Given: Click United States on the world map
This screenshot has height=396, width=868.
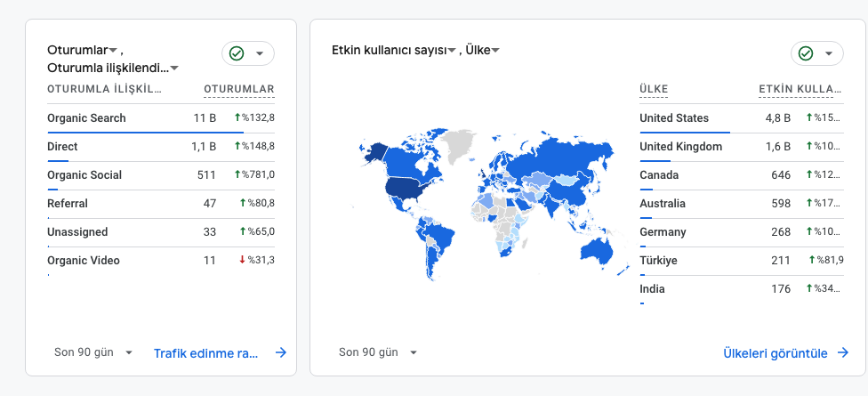Looking at the screenshot, I should click(x=401, y=188).
